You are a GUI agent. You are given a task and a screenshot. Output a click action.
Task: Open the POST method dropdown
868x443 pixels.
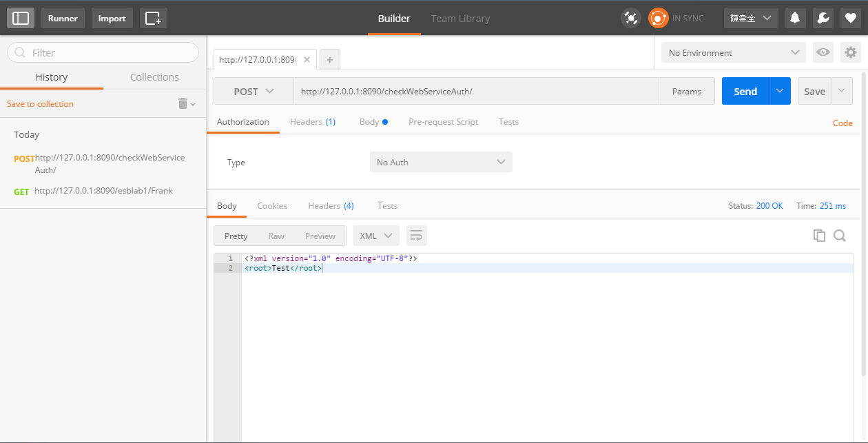[x=254, y=91]
